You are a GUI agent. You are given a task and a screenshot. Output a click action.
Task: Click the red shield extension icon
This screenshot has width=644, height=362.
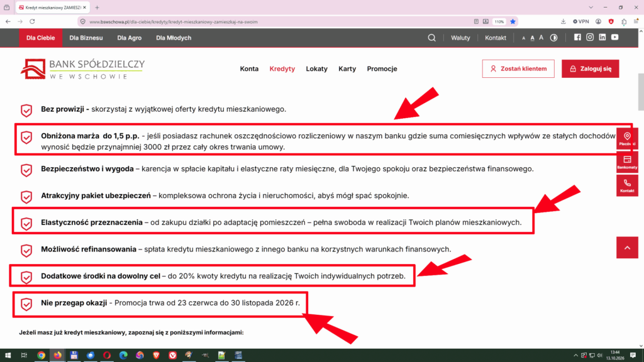(x=611, y=22)
